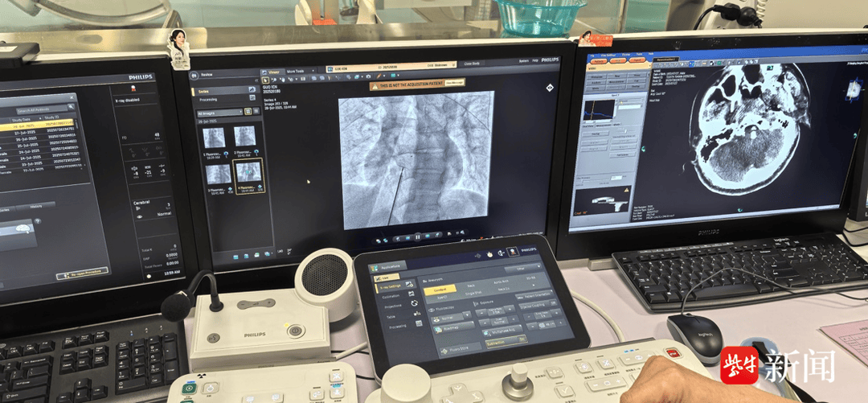Click the Search All Patients field
The image size is (868, 403).
[44, 110]
